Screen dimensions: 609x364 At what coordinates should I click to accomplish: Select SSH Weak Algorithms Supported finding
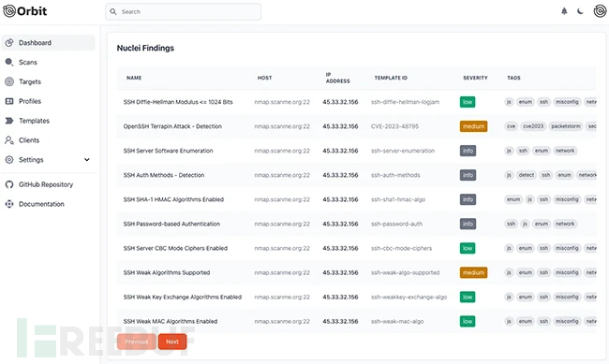(166, 273)
